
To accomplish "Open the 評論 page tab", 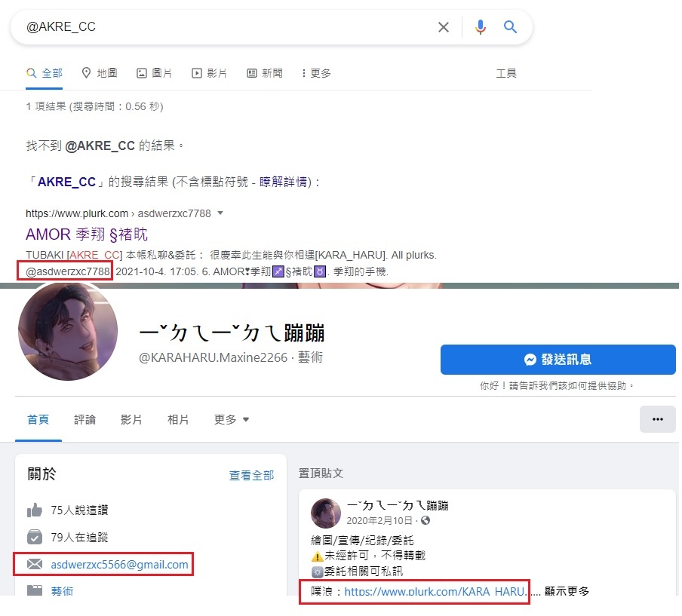I will (84, 419).
